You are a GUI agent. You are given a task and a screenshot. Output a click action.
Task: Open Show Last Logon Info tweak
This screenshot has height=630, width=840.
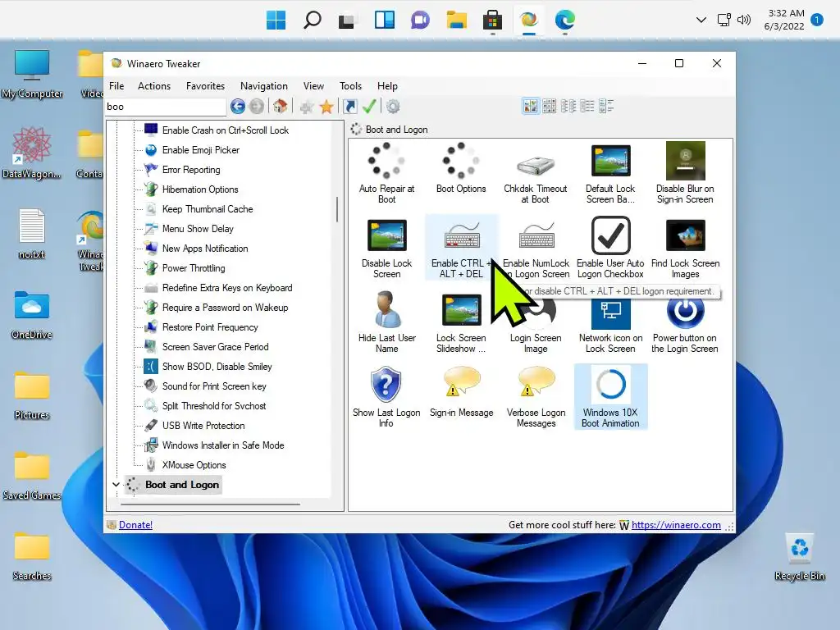[386, 397]
